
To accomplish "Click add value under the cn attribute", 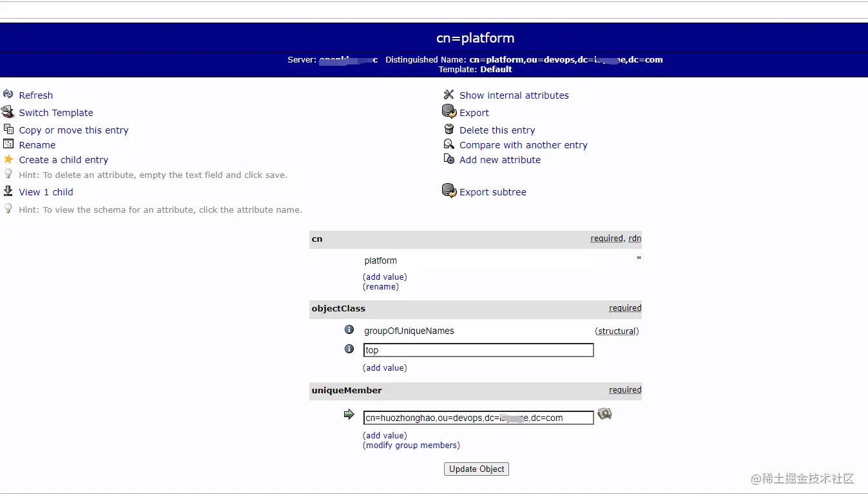I will click(385, 277).
